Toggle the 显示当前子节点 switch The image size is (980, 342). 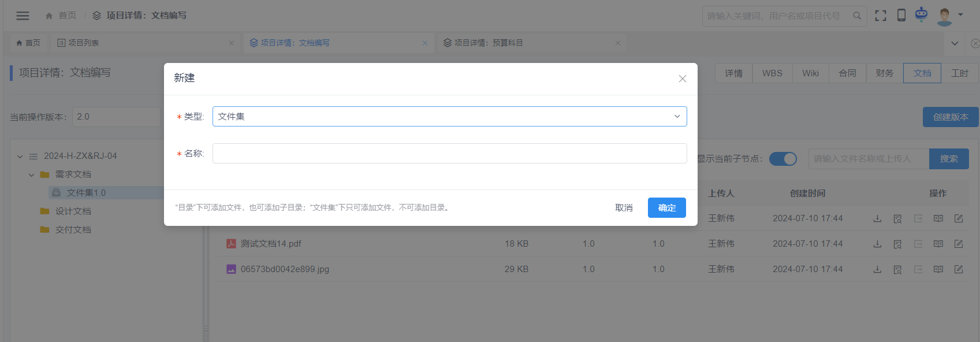coord(783,159)
